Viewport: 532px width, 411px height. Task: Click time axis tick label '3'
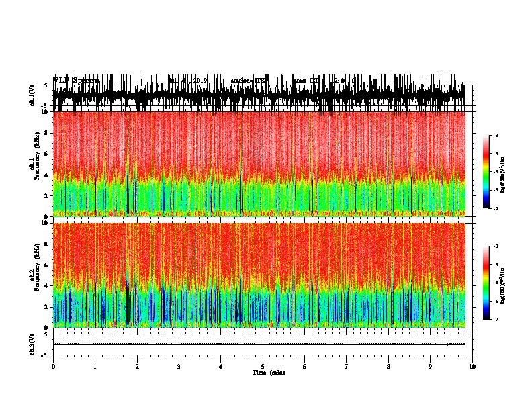point(179,367)
